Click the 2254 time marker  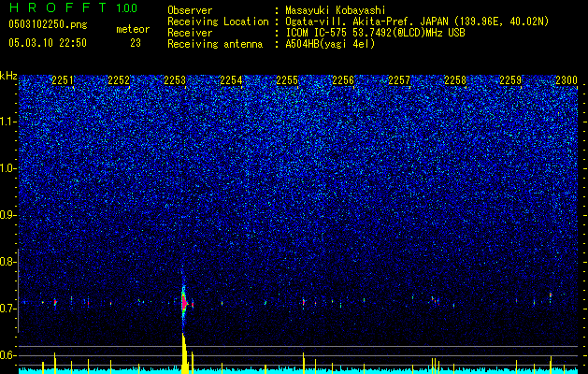tap(231, 80)
